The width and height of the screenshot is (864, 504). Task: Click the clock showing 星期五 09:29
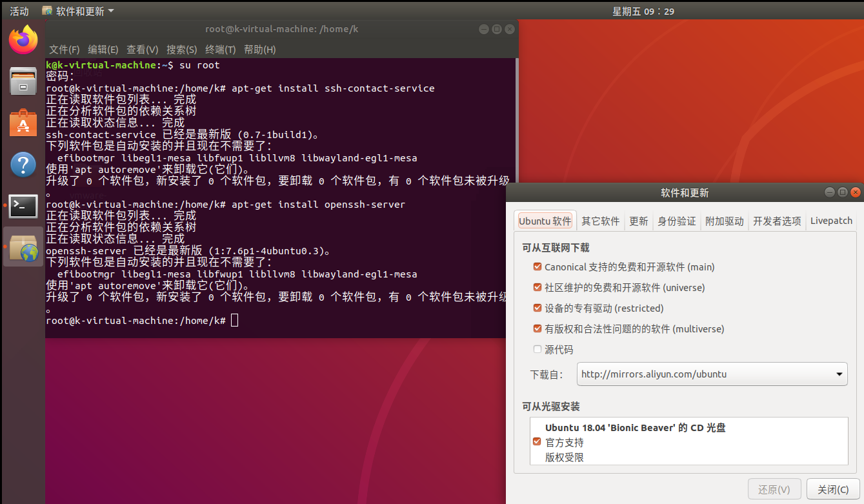tap(643, 10)
